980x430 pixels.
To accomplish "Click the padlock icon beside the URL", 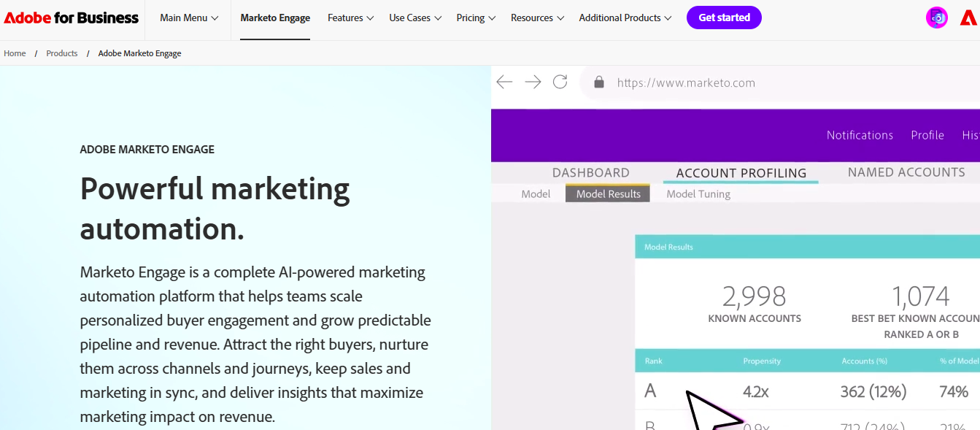I will point(599,82).
